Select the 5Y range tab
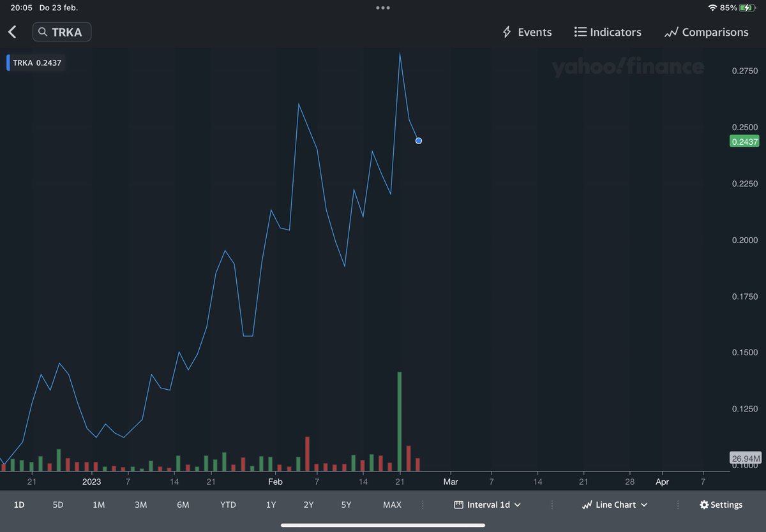766x532 pixels. (x=346, y=505)
